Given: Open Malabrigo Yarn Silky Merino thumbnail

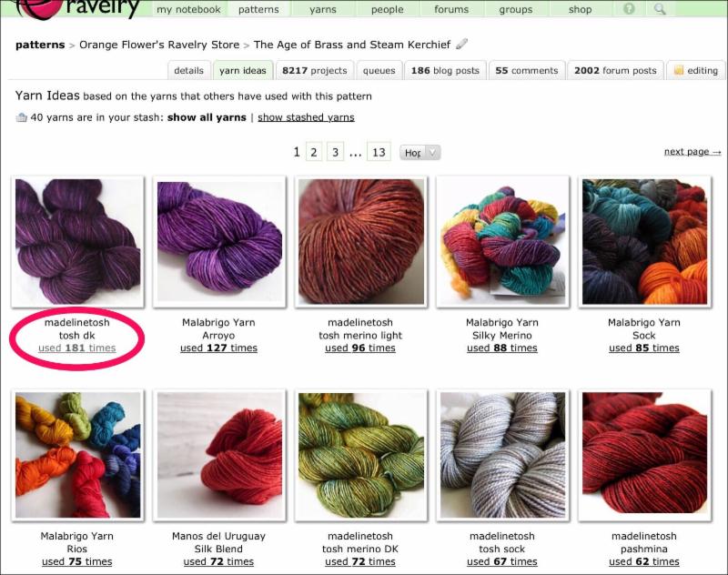Looking at the screenshot, I should coord(503,242).
